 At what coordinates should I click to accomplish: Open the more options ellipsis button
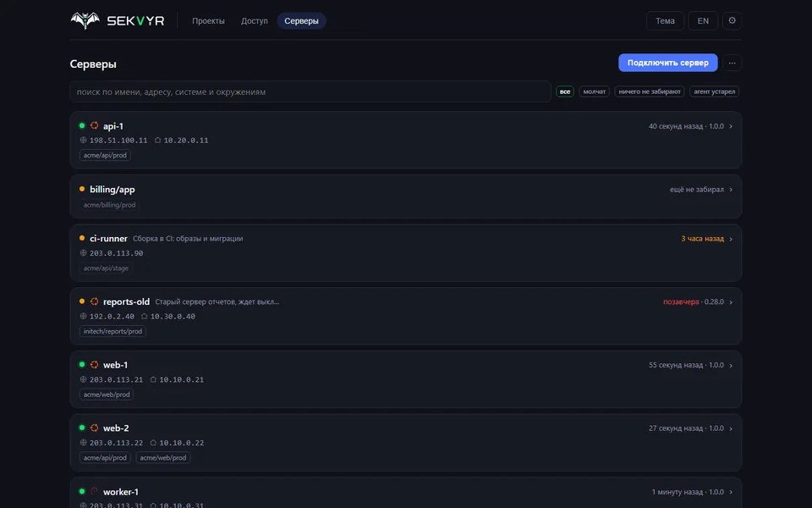click(732, 63)
